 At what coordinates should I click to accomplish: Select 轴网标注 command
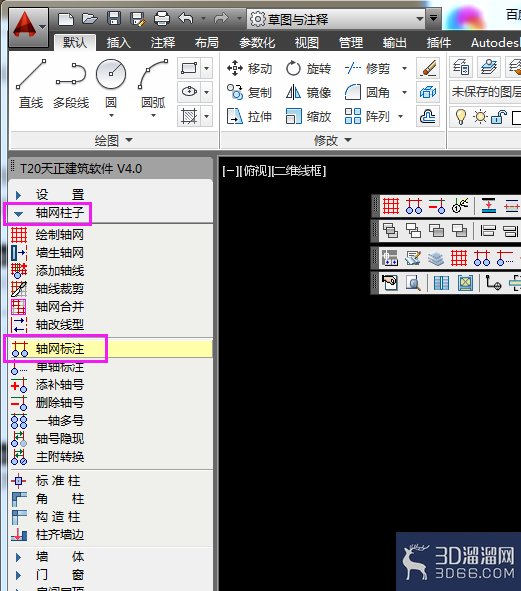(111, 349)
